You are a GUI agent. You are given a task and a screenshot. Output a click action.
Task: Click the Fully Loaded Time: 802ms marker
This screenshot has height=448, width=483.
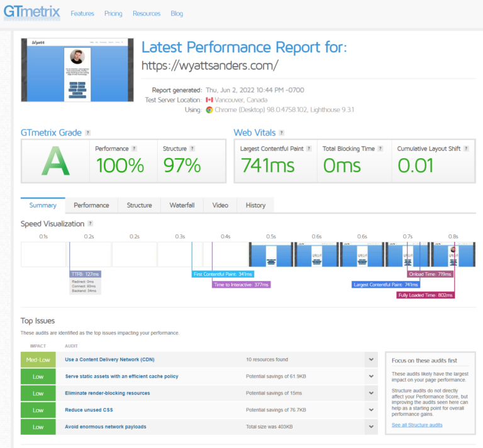pos(425,295)
